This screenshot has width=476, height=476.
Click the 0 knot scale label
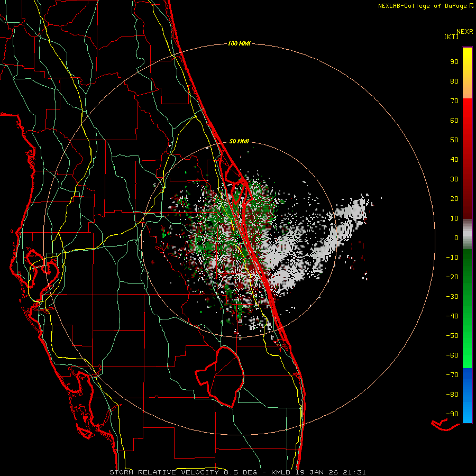tap(456, 238)
